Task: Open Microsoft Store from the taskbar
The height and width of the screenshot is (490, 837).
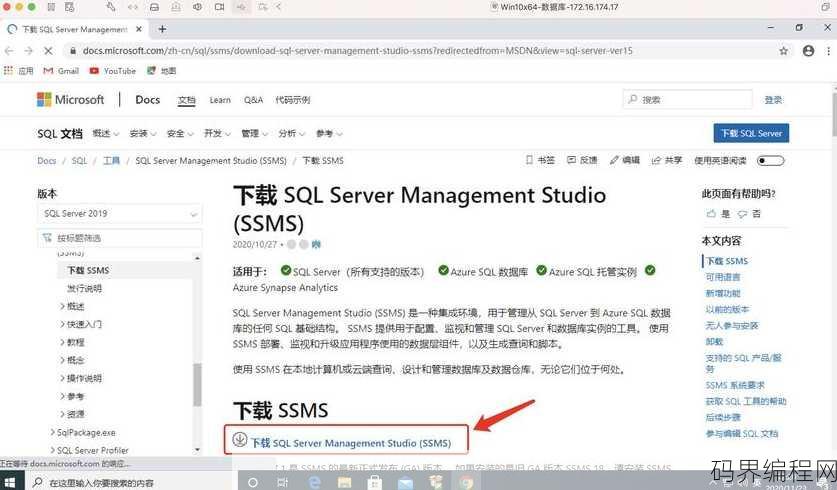Action: 375,482
